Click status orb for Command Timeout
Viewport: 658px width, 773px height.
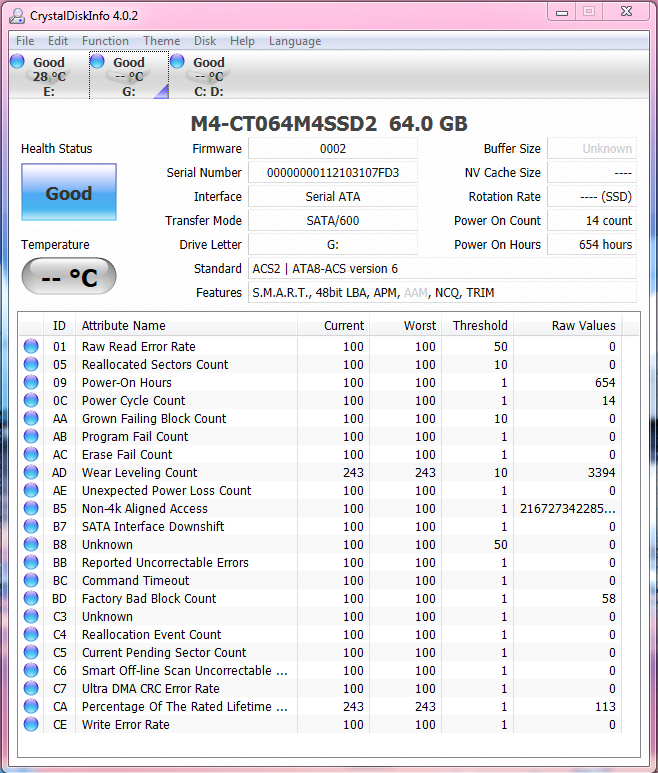click(31, 580)
